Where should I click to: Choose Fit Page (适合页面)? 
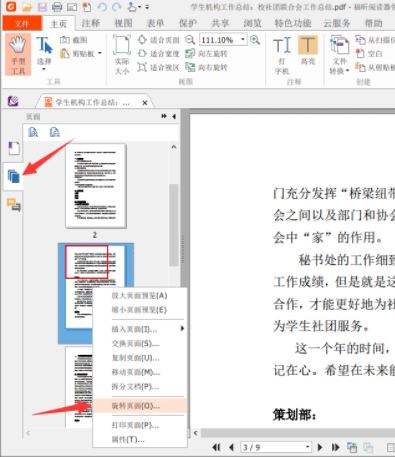pyautogui.click(x=158, y=40)
